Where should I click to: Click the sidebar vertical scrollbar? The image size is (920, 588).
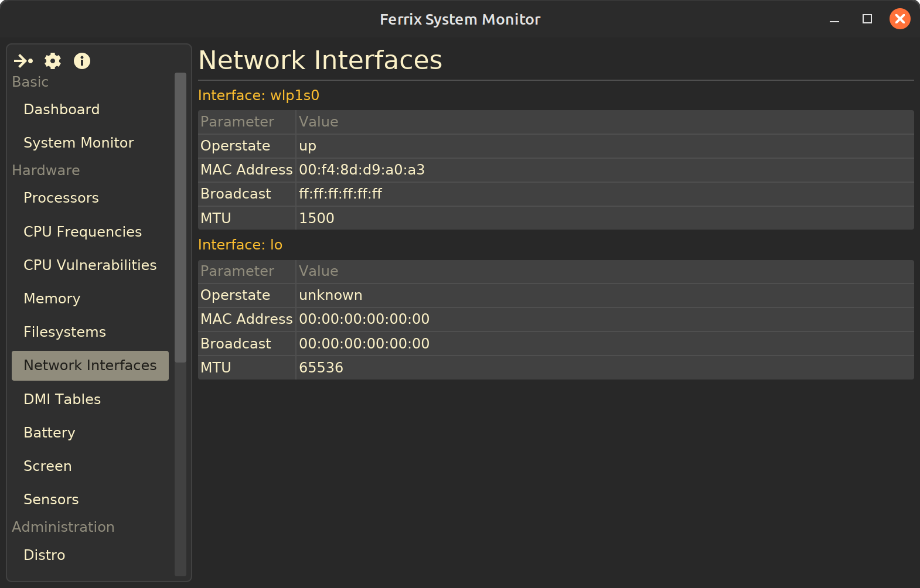click(180, 217)
